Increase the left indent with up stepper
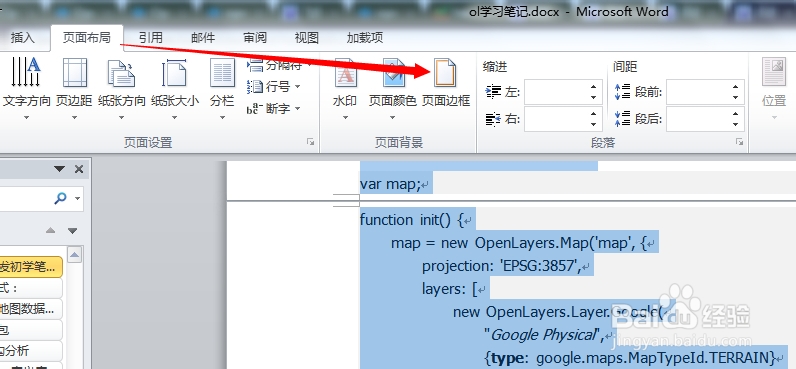The width and height of the screenshot is (796, 369). point(593,86)
